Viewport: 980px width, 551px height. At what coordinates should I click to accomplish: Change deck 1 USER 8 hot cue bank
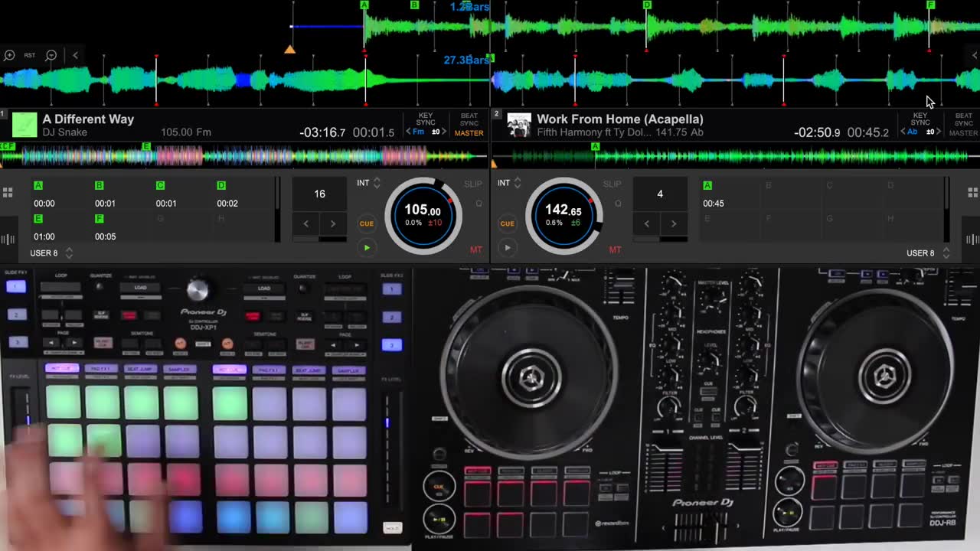pos(51,253)
